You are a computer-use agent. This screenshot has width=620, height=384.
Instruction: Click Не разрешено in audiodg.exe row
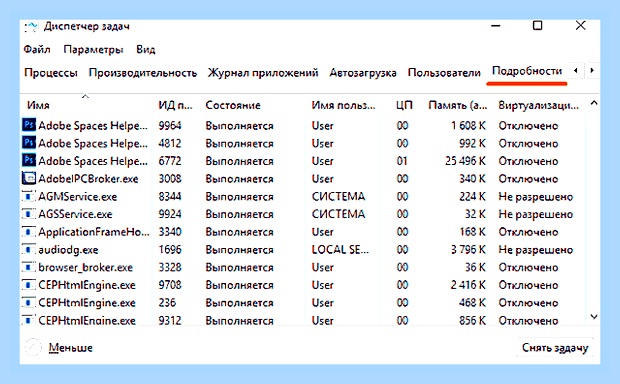(535, 250)
